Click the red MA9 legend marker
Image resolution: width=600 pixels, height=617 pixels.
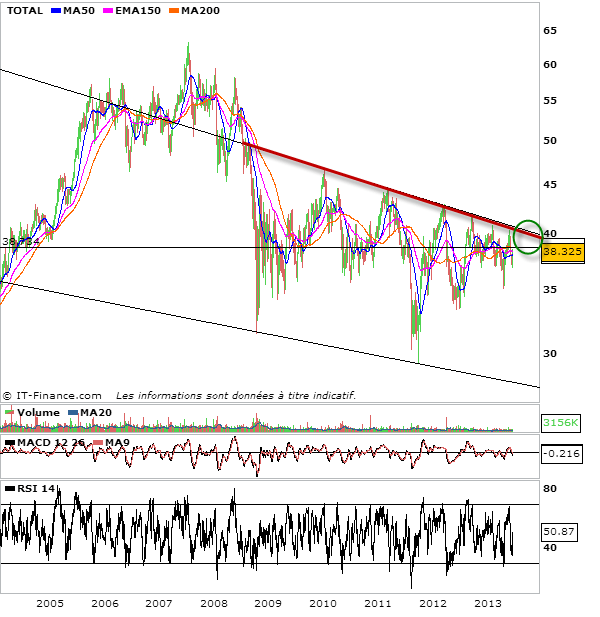coord(97,442)
